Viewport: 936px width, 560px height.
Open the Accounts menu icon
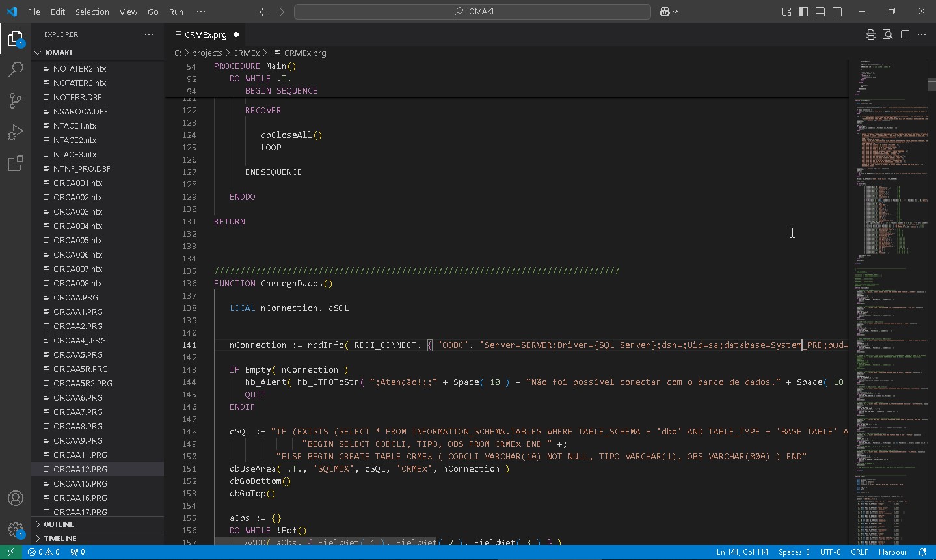[x=16, y=498]
